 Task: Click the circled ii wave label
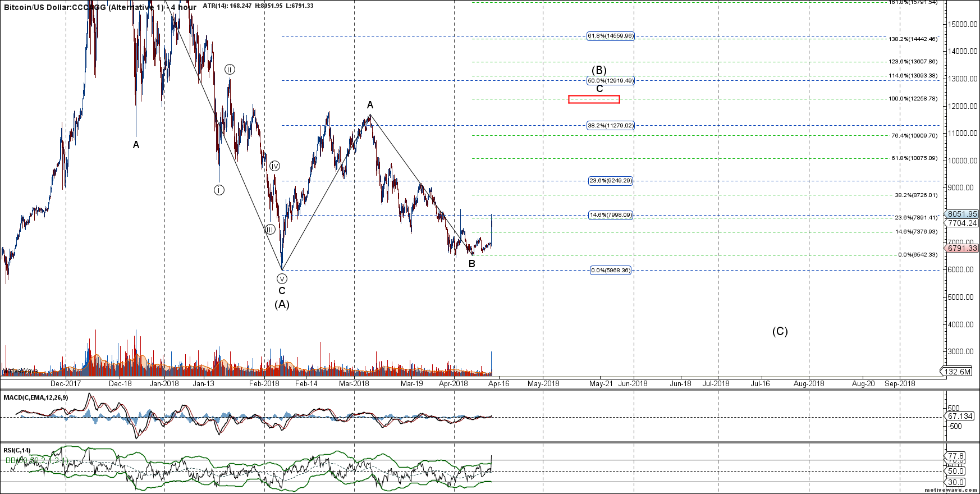point(230,69)
